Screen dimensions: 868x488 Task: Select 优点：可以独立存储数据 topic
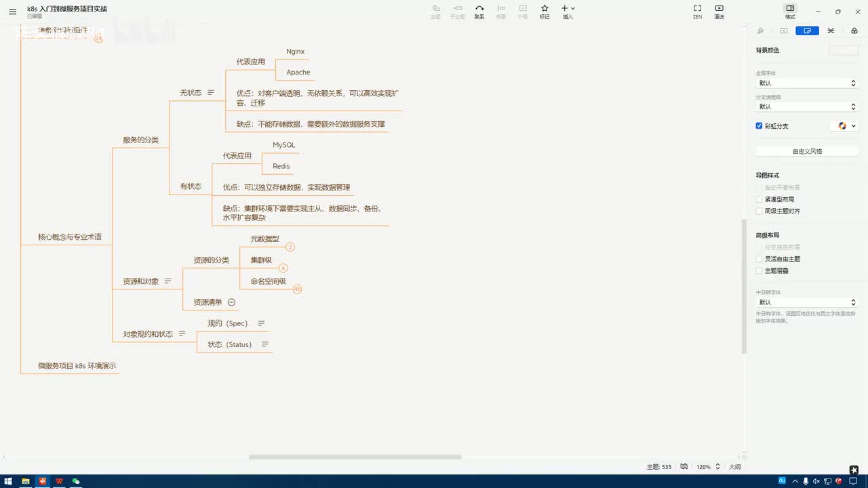(x=287, y=187)
